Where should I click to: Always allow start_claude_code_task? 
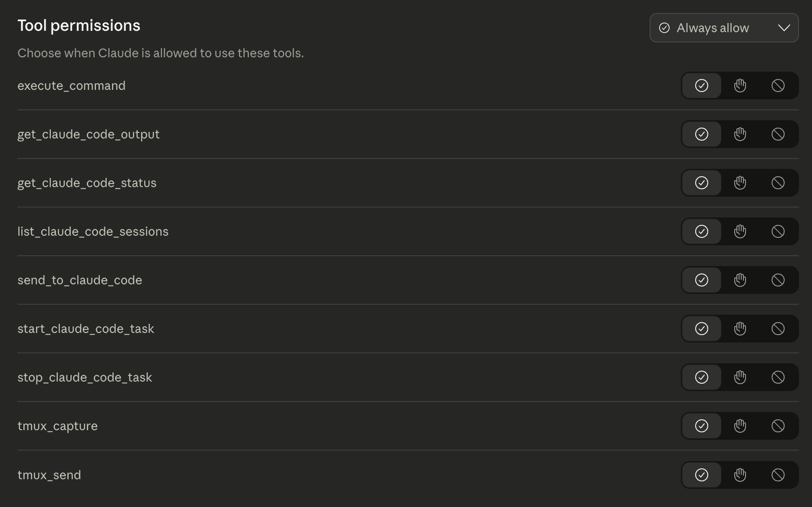(702, 329)
